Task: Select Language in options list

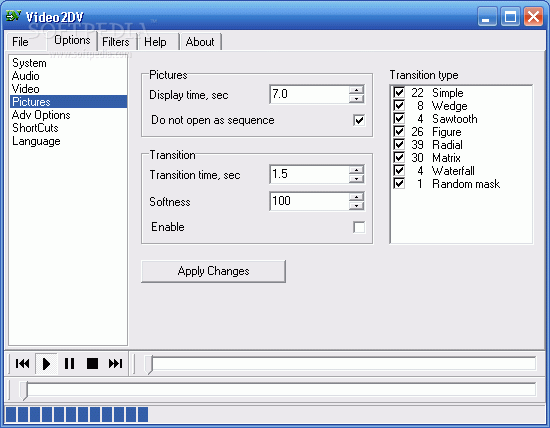Action: [68, 141]
